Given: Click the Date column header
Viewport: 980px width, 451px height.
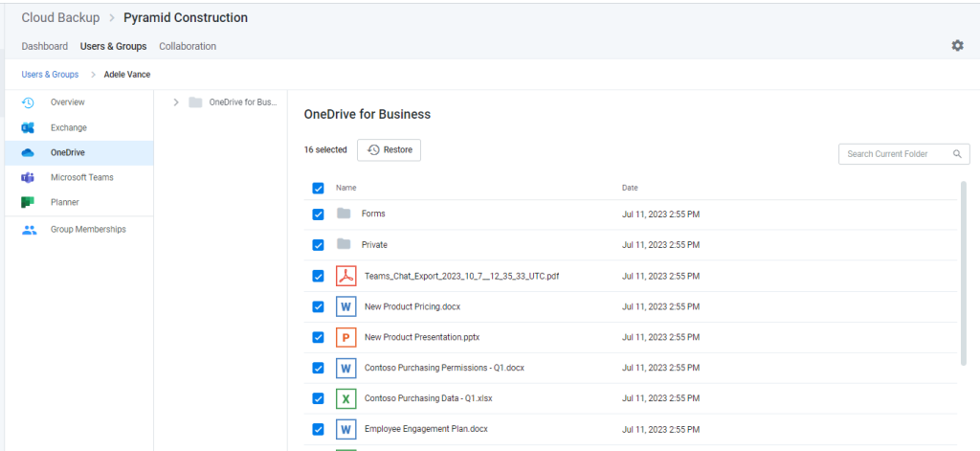Looking at the screenshot, I should (630, 188).
